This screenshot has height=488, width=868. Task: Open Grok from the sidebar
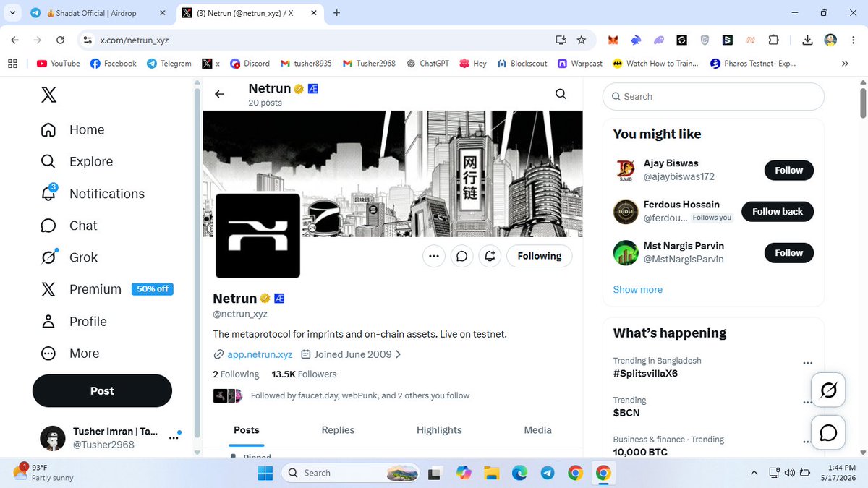click(69, 257)
